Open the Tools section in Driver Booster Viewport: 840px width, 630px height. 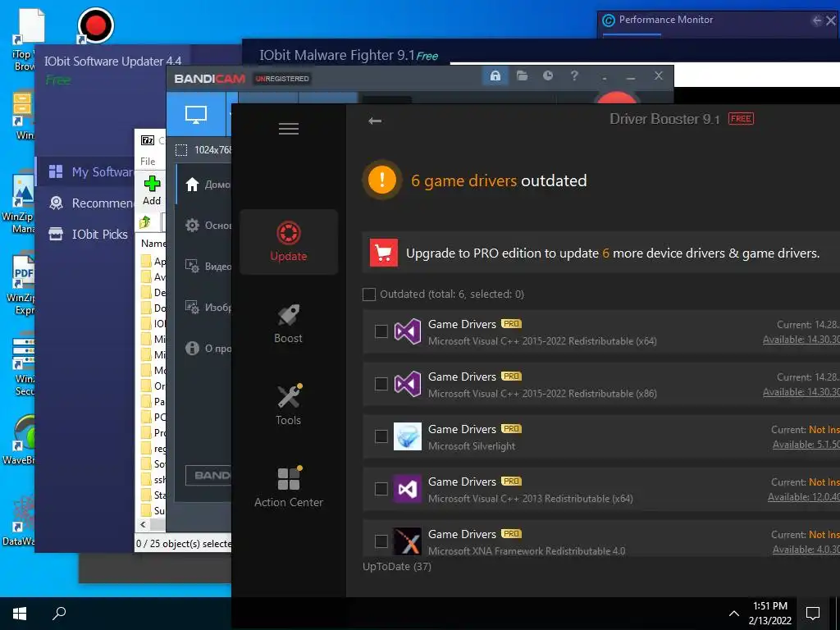click(x=288, y=405)
